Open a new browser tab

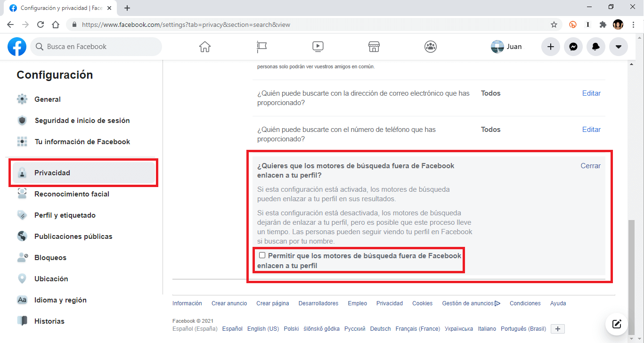pos(127,8)
